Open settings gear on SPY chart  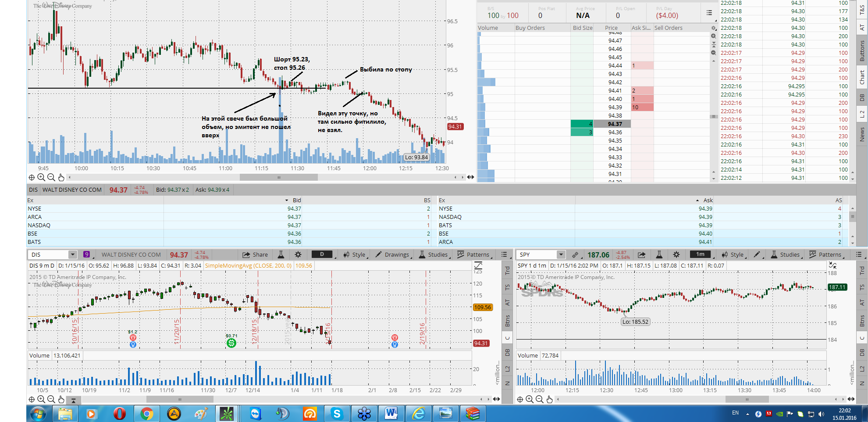tap(676, 254)
